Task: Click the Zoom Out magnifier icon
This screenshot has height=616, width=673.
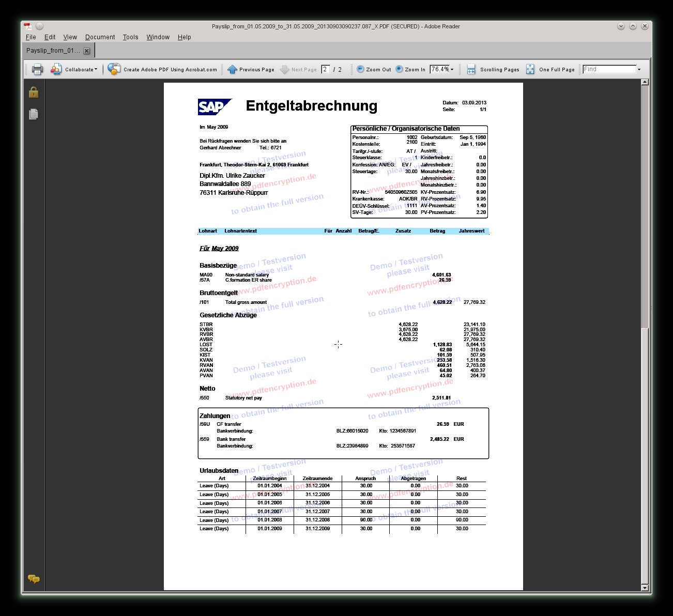Action: tap(360, 69)
